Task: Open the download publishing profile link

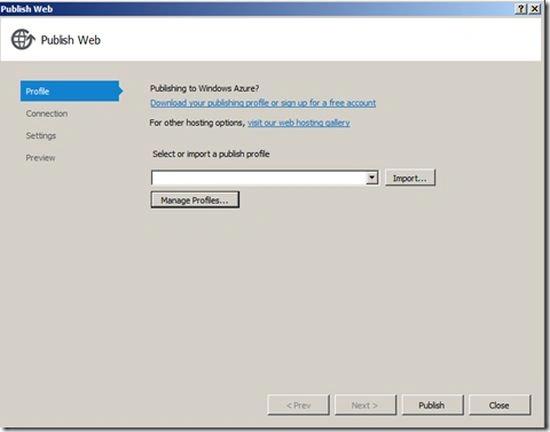Action: click(263, 103)
